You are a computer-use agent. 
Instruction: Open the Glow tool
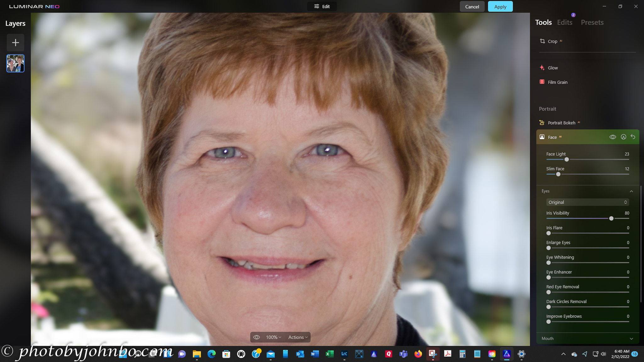click(552, 68)
